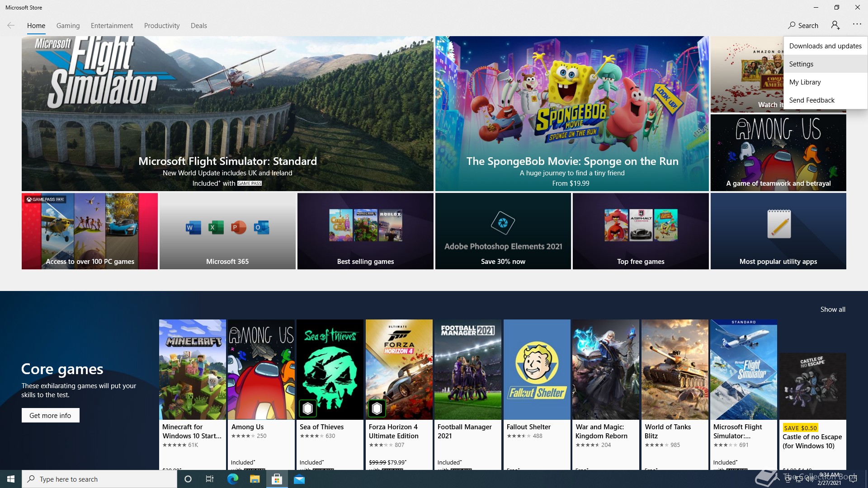Click the Adobe Photoshop Elements logo icon
Viewport: 868px width, 488px height.
point(503,223)
